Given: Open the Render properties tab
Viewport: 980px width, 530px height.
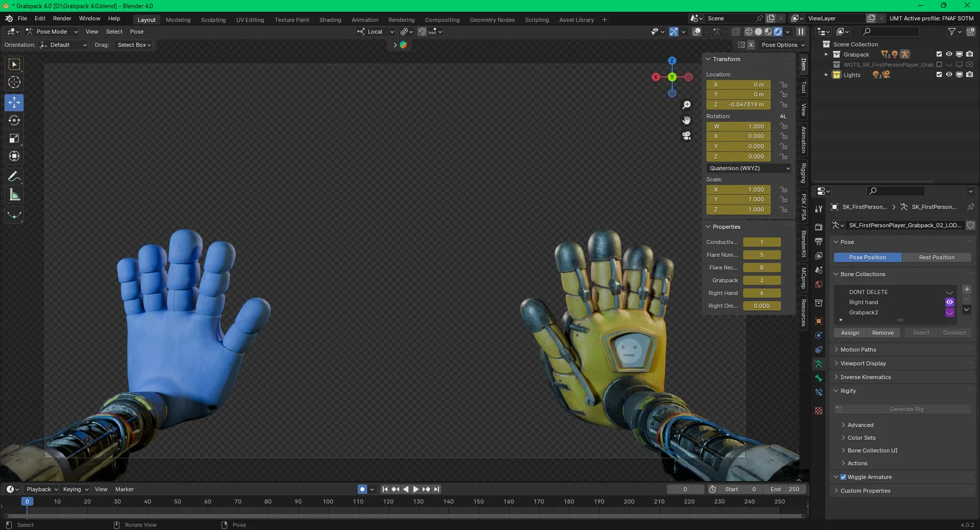Looking at the screenshot, I should coord(819,227).
